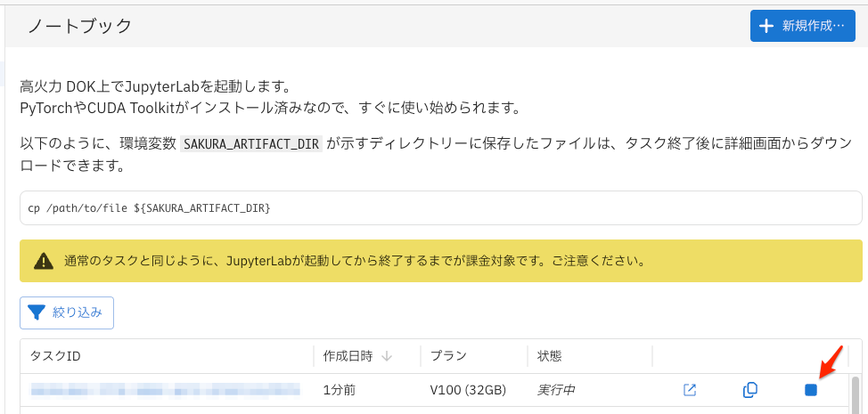Image resolution: width=868 pixels, height=414 pixels.
Task: Click the sort arrow next to 作成日時
Action: pos(387,356)
